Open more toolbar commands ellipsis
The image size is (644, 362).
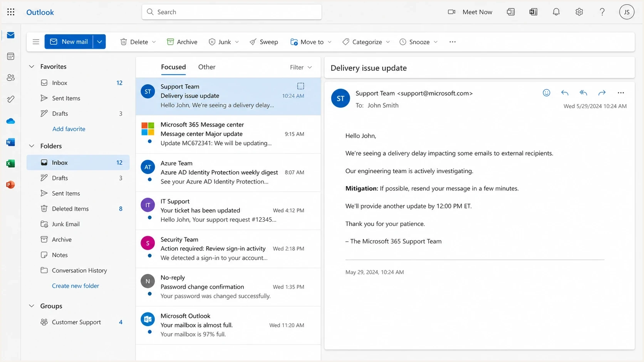point(453,42)
